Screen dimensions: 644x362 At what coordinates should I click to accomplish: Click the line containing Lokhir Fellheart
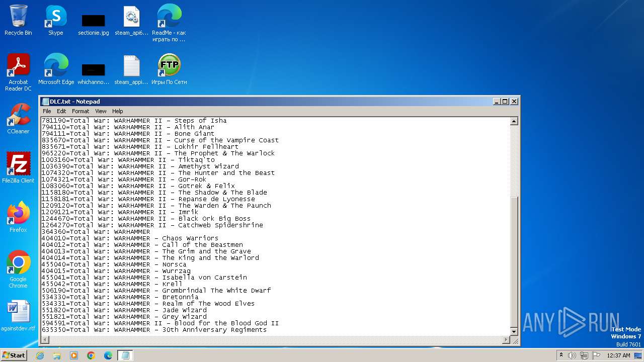(x=140, y=147)
